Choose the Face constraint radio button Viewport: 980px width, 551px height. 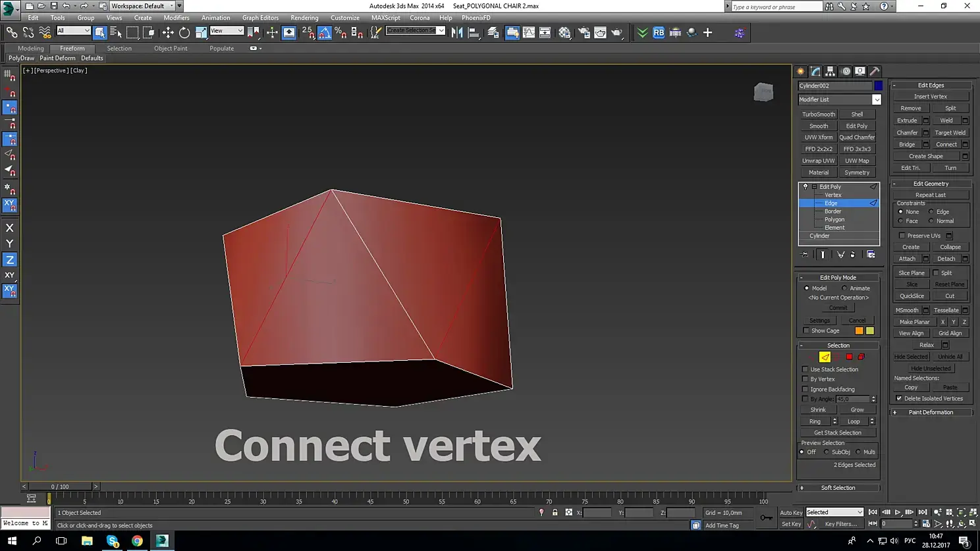coord(901,221)
